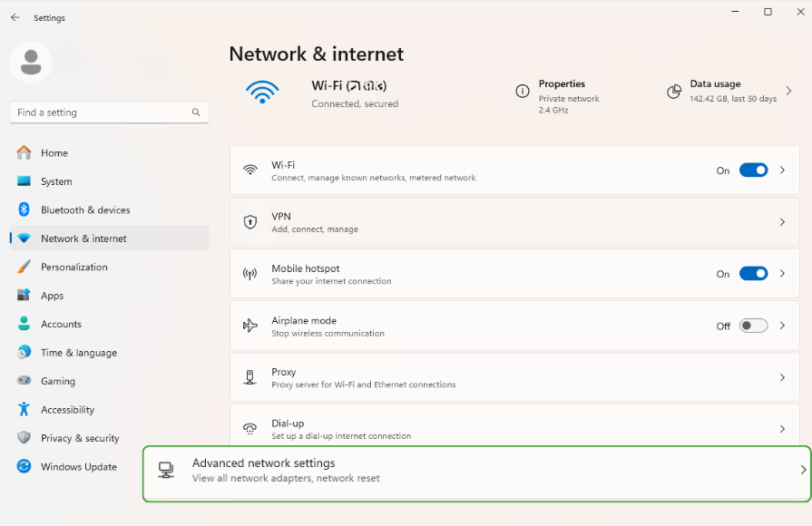Screen dimensions: 812x526
Task: Go to Privacy & security section
Action: [80, 438]
